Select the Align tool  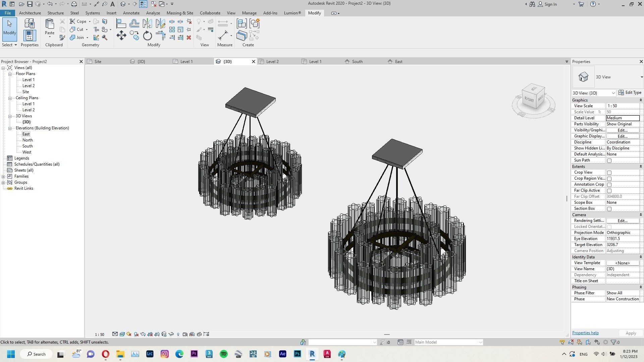pyautogui.click(x=121, y=23)
